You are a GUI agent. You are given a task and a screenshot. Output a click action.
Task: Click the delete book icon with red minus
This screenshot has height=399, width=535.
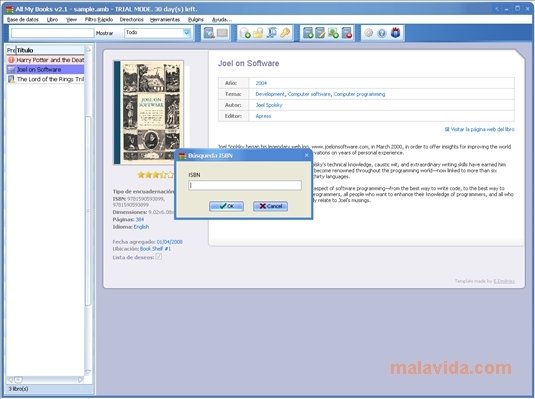[346, 33]
